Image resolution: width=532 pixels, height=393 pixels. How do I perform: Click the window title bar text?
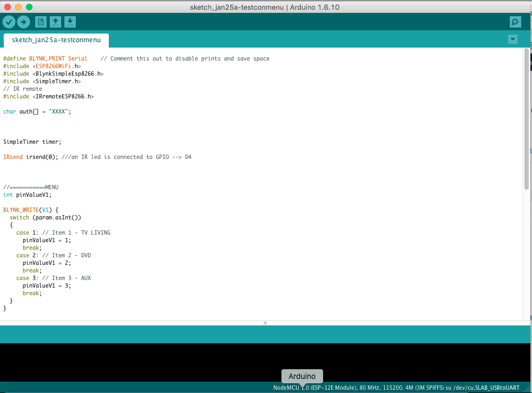click(x=265, y=7)
